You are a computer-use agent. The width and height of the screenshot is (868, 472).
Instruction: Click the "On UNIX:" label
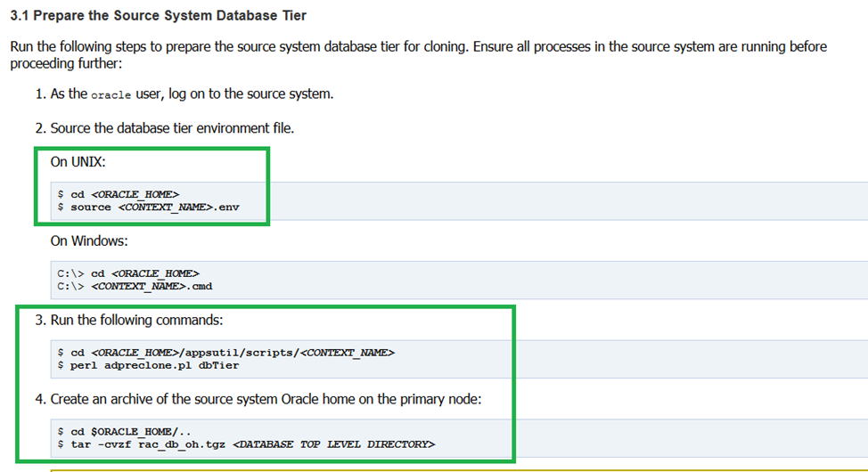(78, 162)
